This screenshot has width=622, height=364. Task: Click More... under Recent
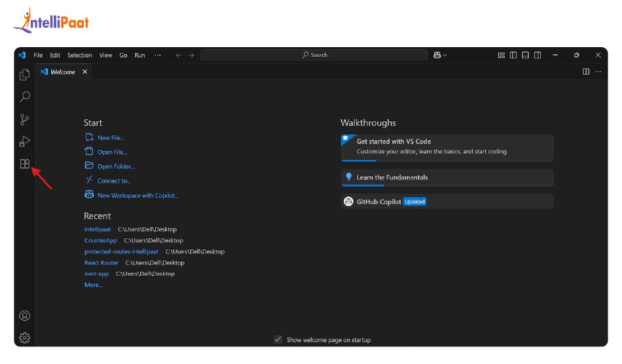[x=94, y=285]
